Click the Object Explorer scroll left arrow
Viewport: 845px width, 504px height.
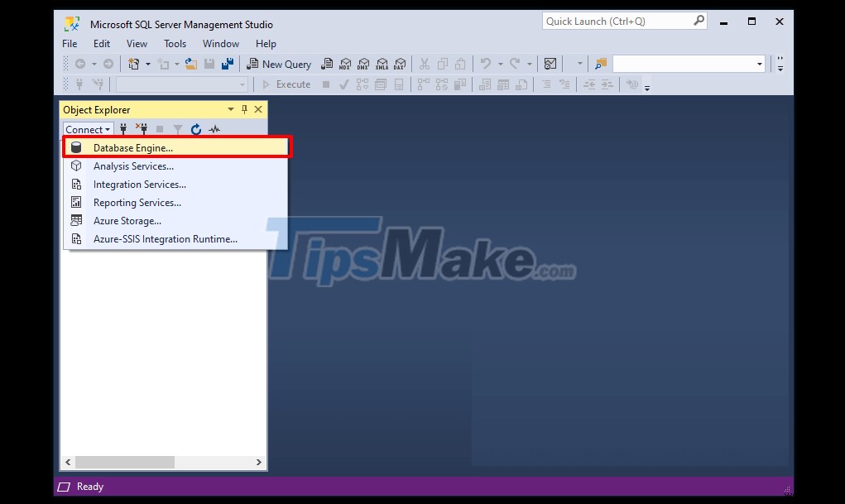68,462
